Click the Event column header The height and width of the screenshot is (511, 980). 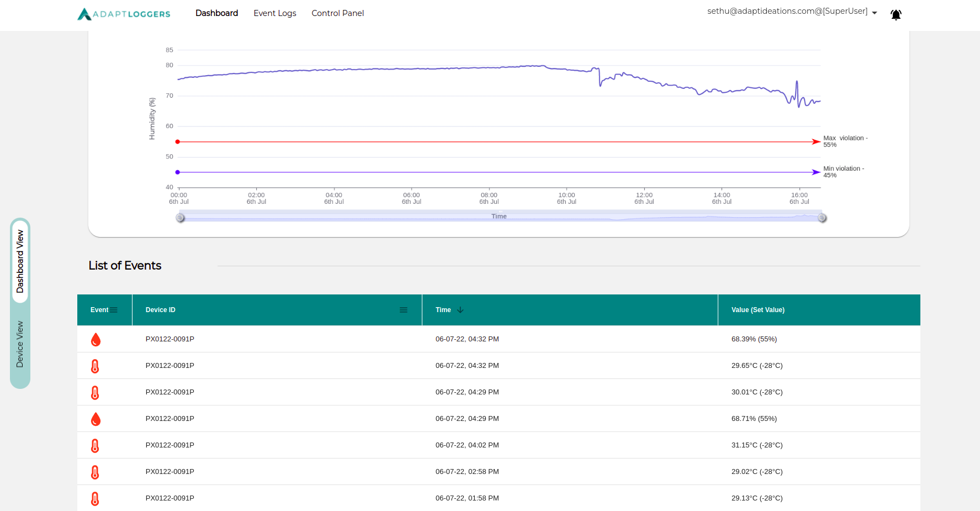point(99,310)
